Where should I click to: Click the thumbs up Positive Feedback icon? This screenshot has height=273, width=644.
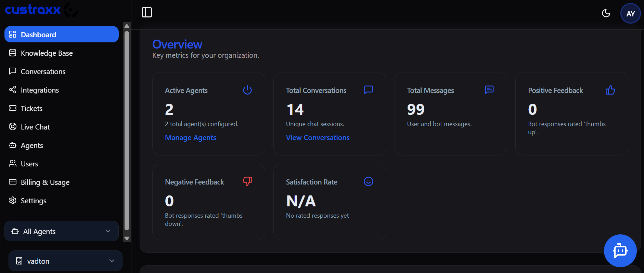tap(610, 90)
